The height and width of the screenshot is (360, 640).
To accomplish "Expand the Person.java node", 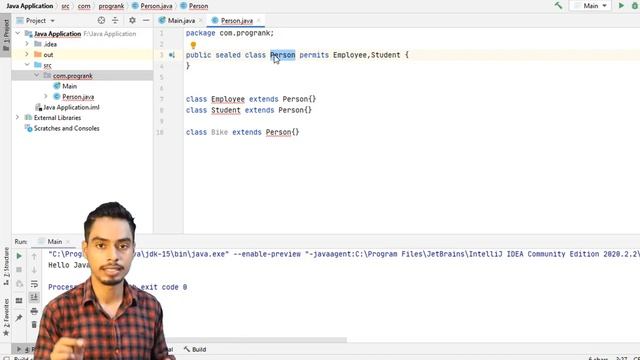I will 46,97.
